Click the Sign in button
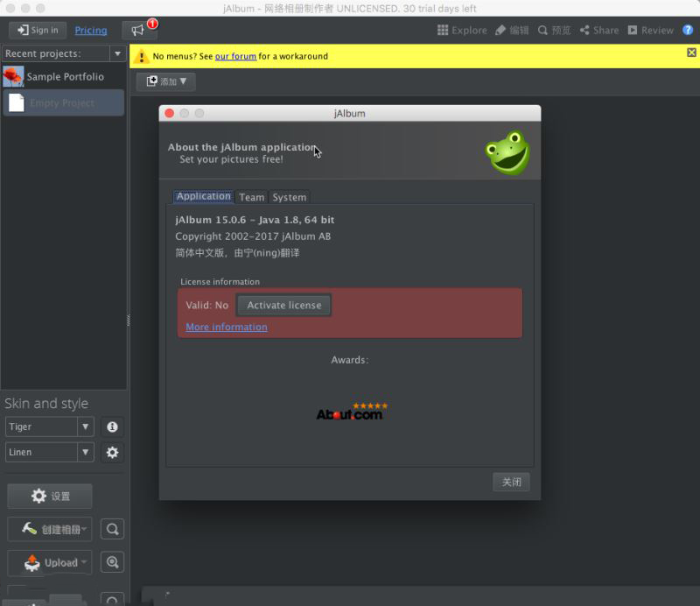This screenshot has height=606, width=700. (x=38, y=30)
